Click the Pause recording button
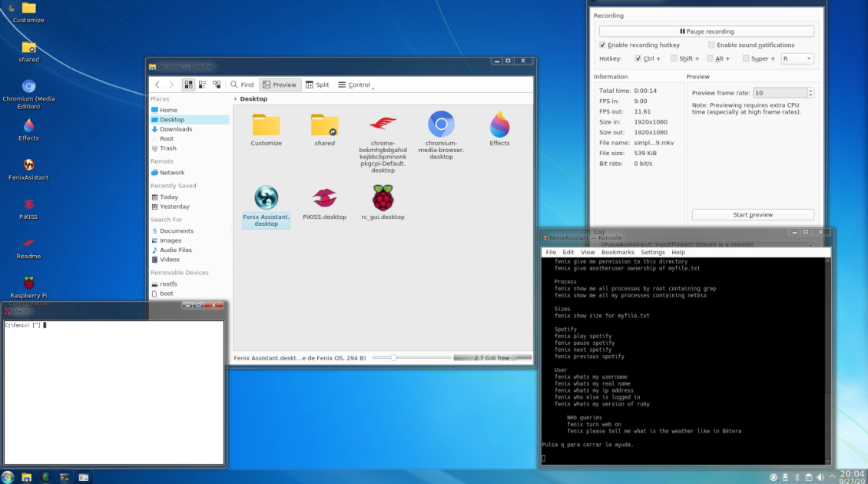The image size is (868, 484). (706, 31)
